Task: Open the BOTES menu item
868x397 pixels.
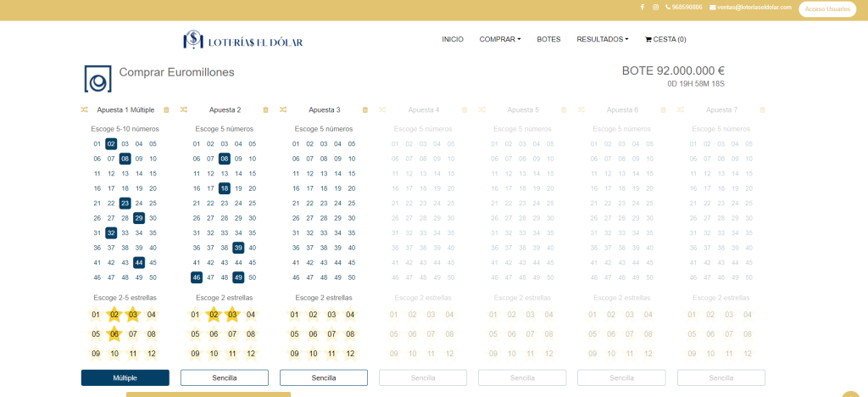Action: tap(548, 39)
